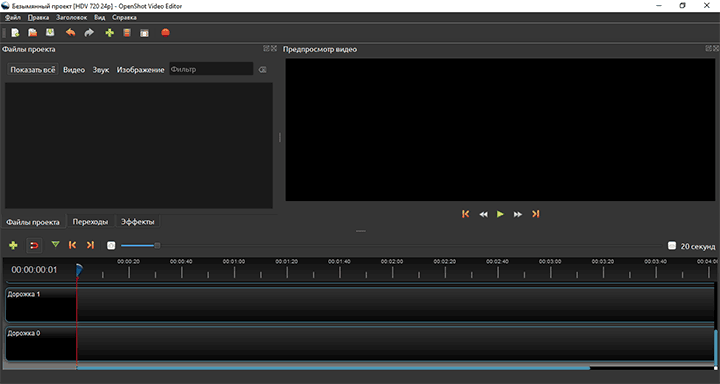Viewport: 720px width, 384px height.
Task: Click the 00:00:00:01 timecode display
Action: point(34,270)
